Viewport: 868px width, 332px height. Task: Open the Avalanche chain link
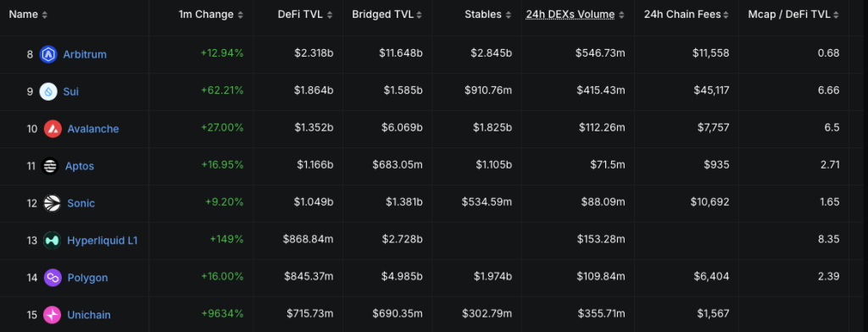[93, 129]
